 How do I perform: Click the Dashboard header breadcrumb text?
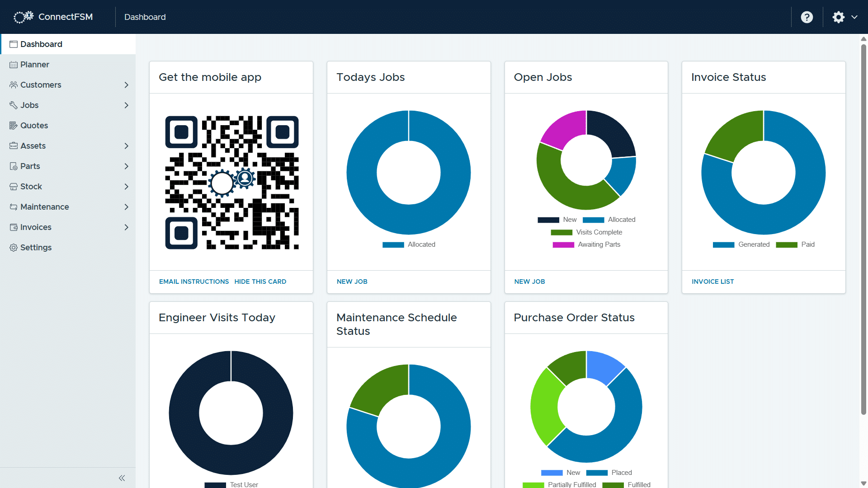tap(145, 17)
